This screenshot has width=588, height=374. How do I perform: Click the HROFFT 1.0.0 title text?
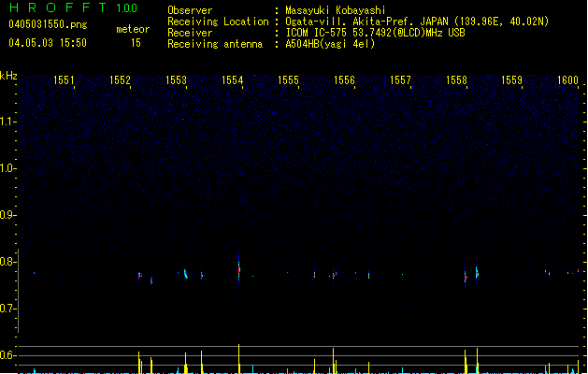[x=73, y=7]
